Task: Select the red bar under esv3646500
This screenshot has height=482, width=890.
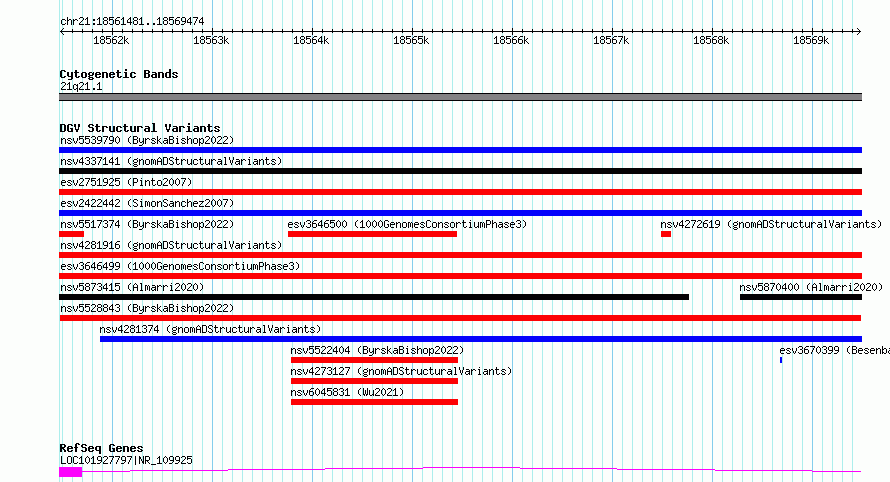Action: pos(372,234)
